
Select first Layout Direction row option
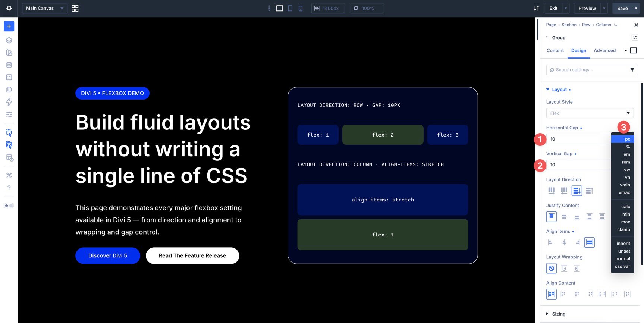[x=551, y=191]
